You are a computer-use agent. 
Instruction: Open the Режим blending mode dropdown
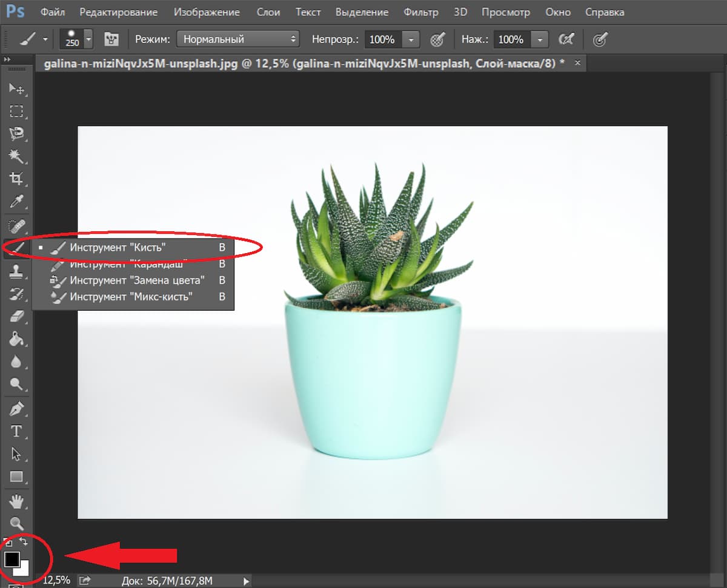click(238, 39)
